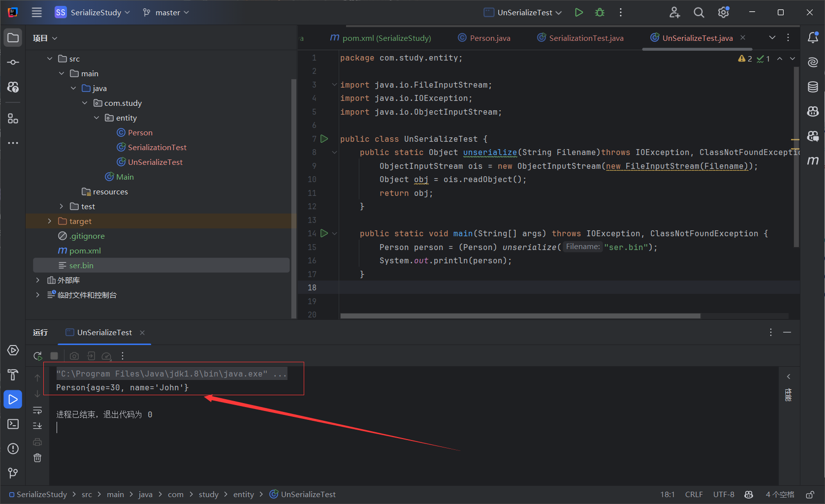Clear console output with trash icon
825x504 pixels.
point(37,458)
